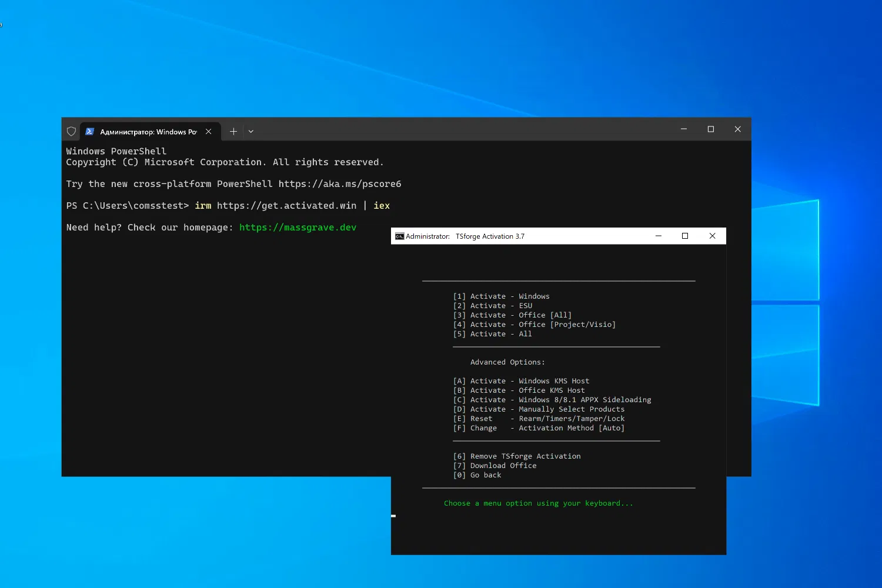Maximize the TSforge Activation 3.7 window
This screenshot has height=588, width=882.
pyautogui.click(x=685, y=236)
